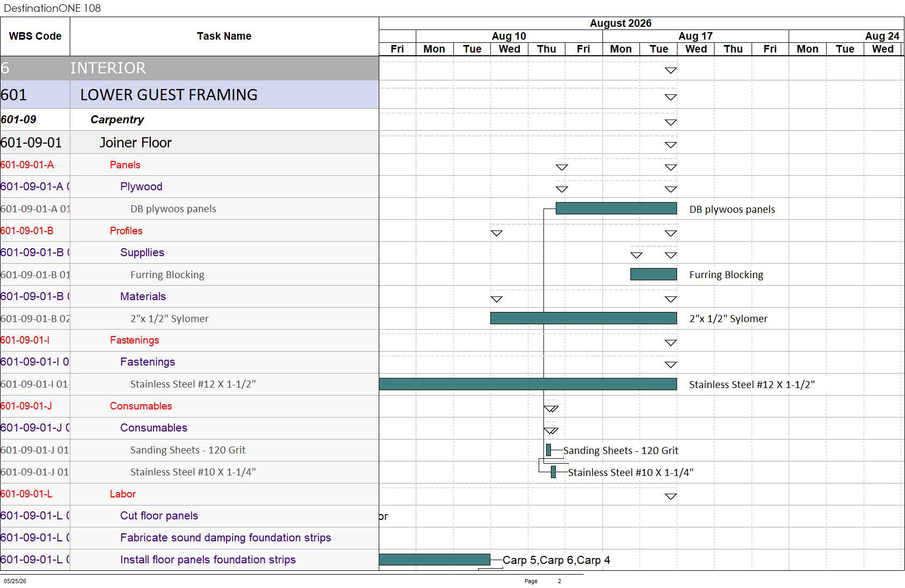
Task: Select the Furring Blocking Gantt bar
Action: coord(653,274)
